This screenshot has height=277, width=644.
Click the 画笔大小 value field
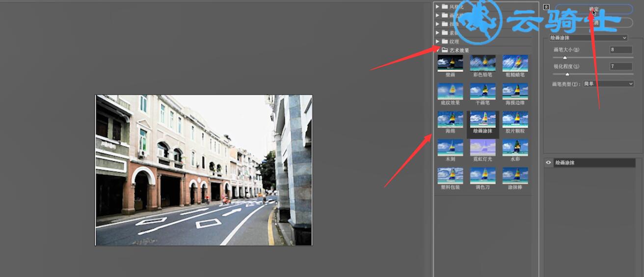pyautogui.click(x=621, y=50)
